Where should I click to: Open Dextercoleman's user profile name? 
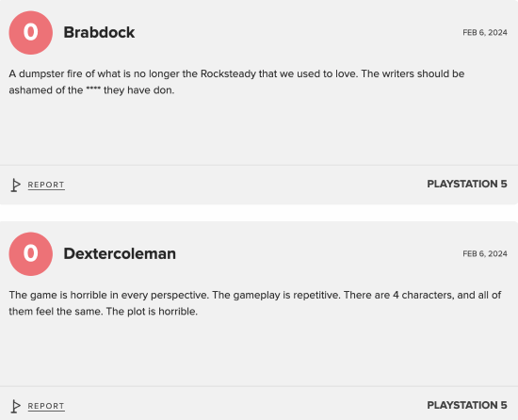tap(120, 253)
